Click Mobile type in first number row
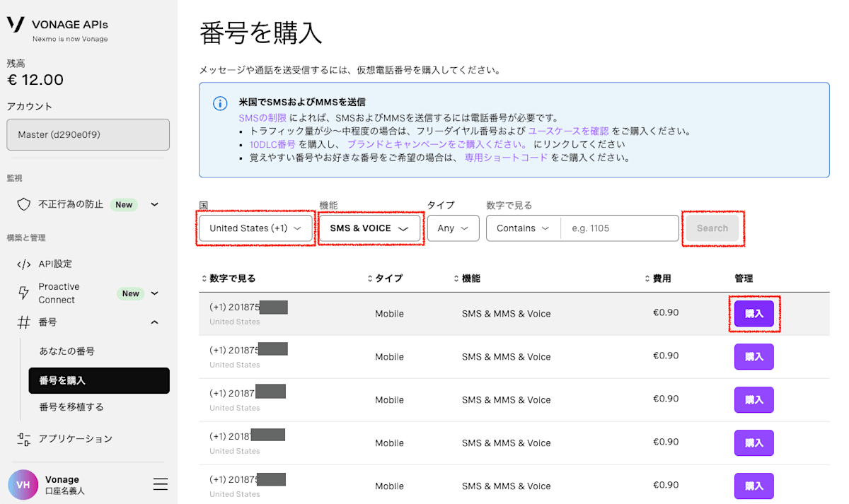 tap(389, 314)
